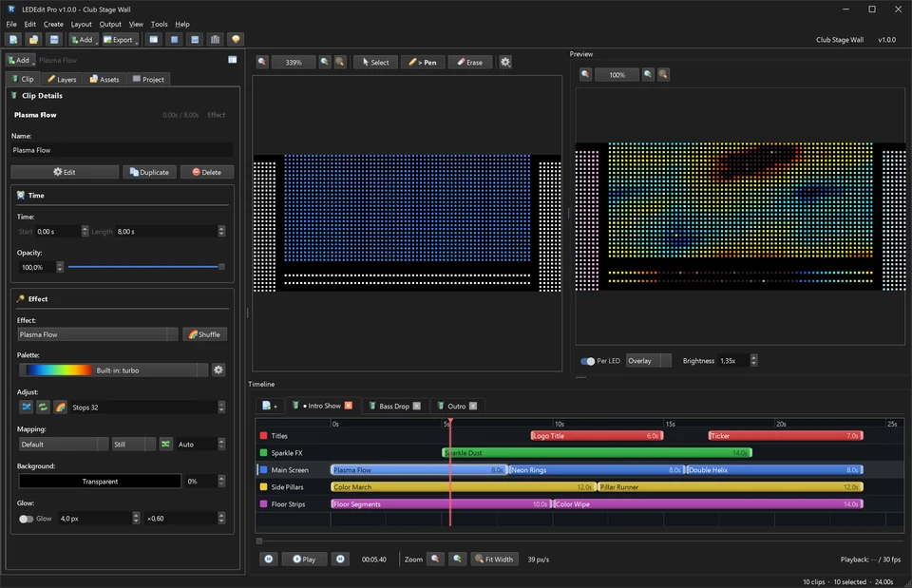Click the green reverse arrows icon under Adjust
Screen dimensions: 912x588
(43, 408)
